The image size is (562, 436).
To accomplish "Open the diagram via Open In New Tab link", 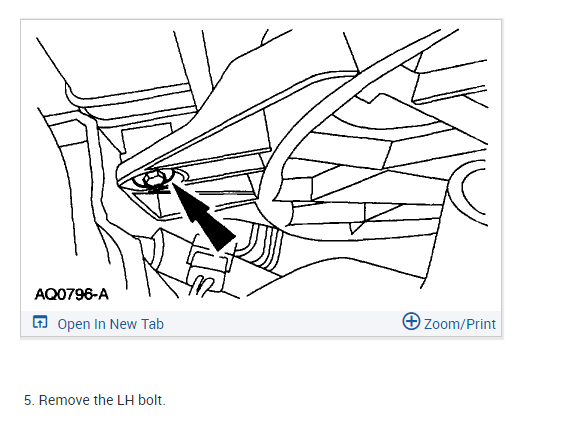I will click(110, 324).
